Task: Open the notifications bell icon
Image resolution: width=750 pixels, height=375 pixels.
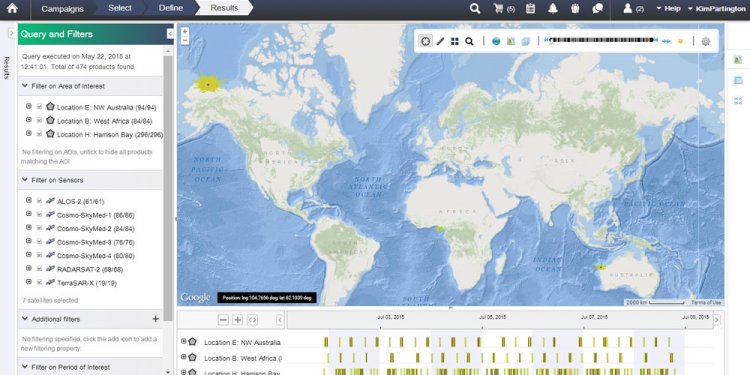Action: tap(553, 9)
